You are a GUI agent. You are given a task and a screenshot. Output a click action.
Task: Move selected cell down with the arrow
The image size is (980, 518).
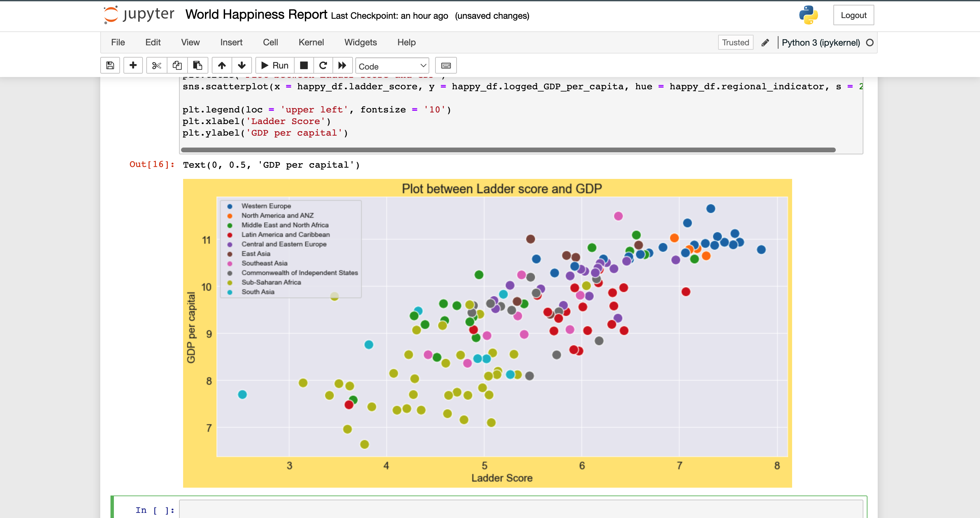(x=241, y=65)
